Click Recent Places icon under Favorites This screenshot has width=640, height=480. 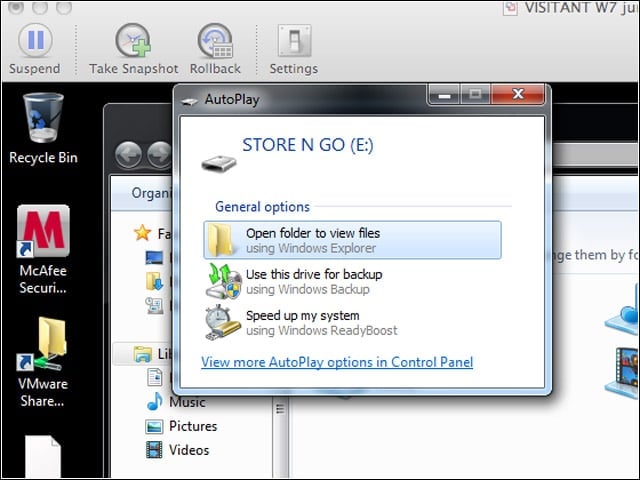(155, 305)
